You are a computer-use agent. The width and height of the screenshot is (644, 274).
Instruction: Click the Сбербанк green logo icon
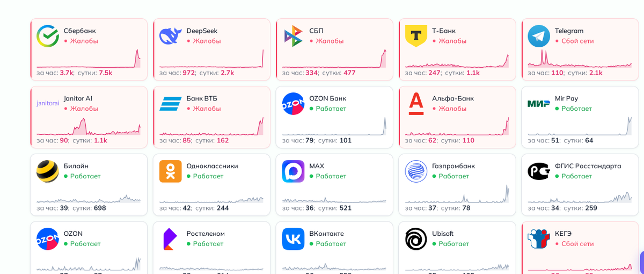48,36
